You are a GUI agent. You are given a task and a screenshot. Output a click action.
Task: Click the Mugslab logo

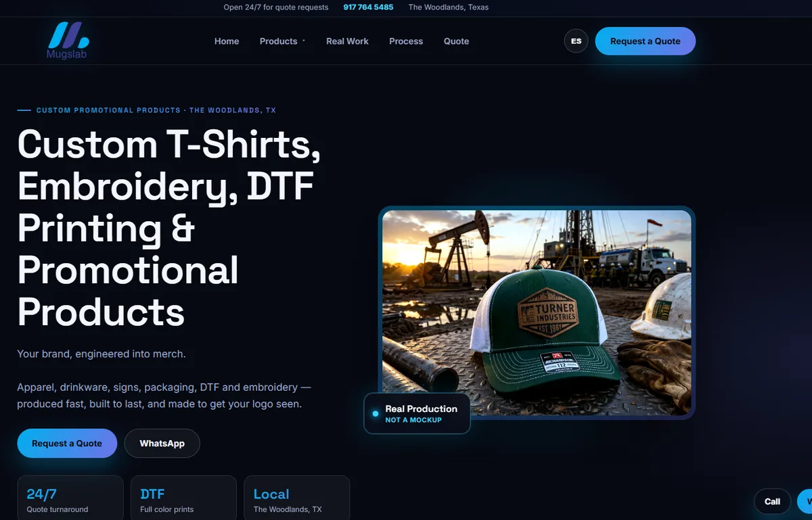[67, 41]
